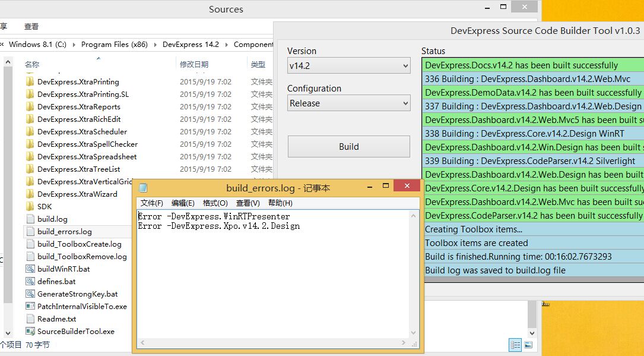Select 'DevExpress.CodeParser.v14.2 has been built successfully' line
The width and height of the screenshot is (644, 356).
click(533, 215)
